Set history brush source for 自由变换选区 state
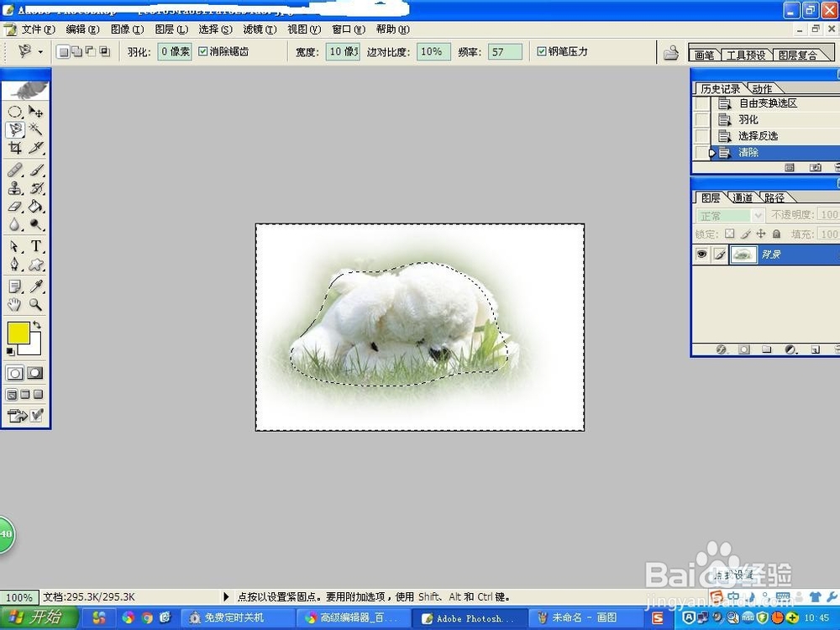 pyautogui.click(x=702, y=102)
